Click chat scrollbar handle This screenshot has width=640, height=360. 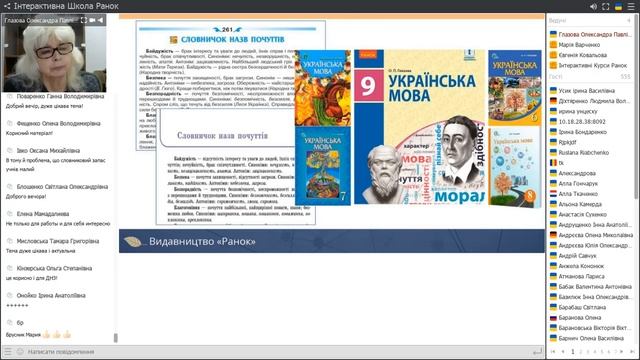click(116, 338)
